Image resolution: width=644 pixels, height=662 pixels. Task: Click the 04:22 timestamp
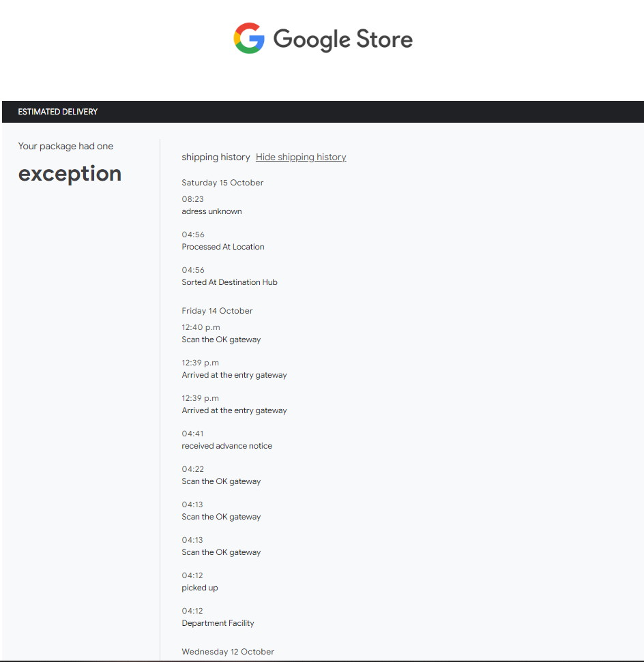(192, 469)
